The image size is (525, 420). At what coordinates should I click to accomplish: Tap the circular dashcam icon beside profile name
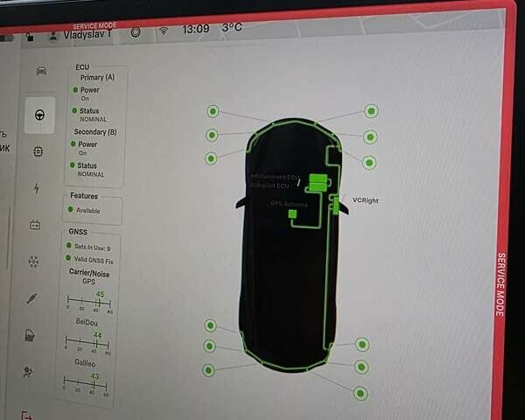[136, 31]
